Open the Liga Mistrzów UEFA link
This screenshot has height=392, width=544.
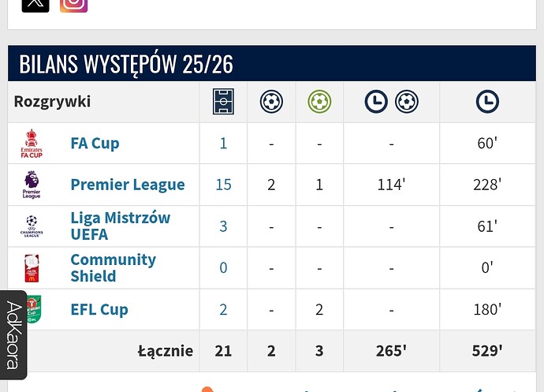click(x=120, y=226)
